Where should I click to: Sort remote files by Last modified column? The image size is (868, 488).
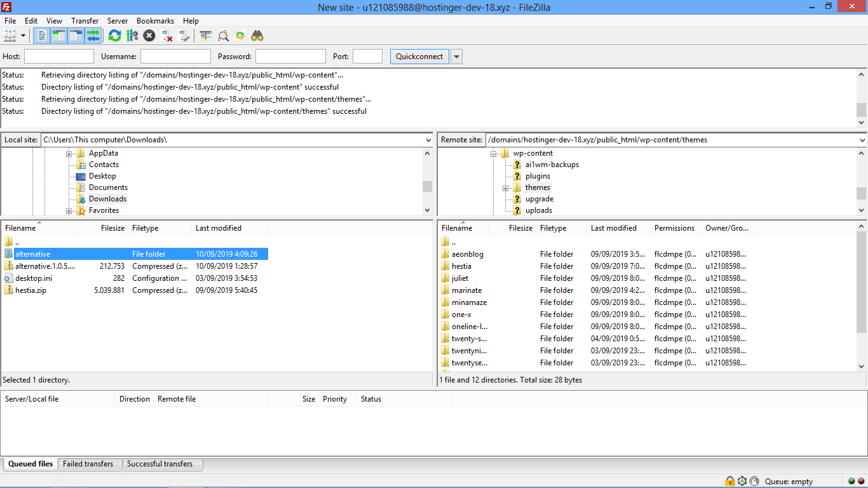point(613,228)
